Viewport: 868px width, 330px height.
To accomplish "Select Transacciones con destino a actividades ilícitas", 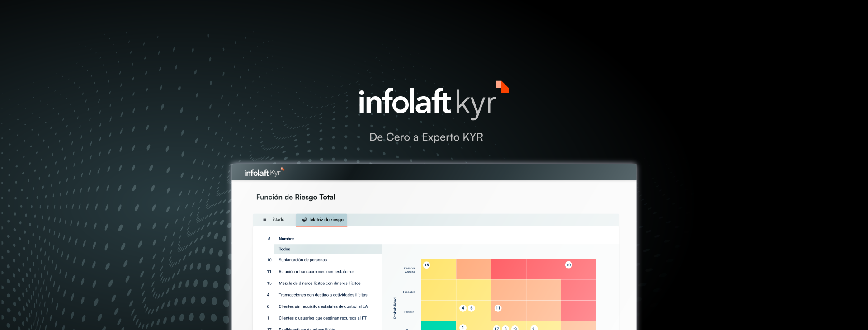I will (x=323, y=295).
